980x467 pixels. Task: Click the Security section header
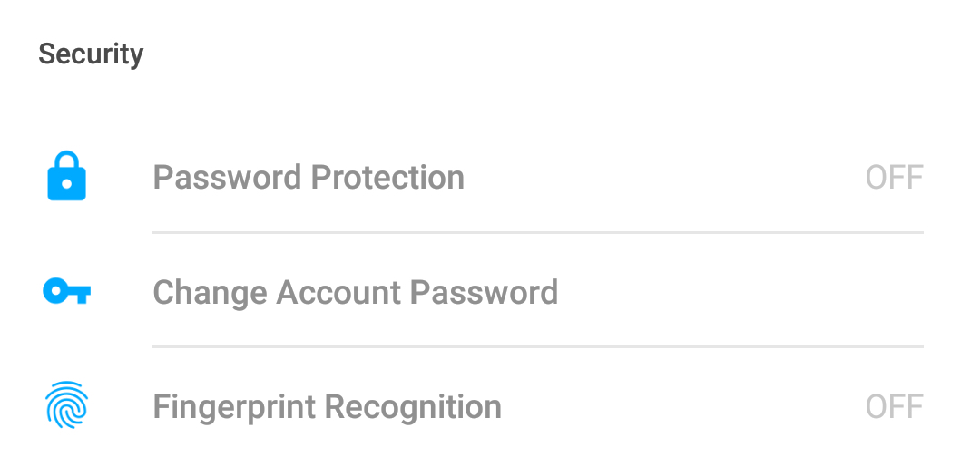tap(91, 54)
